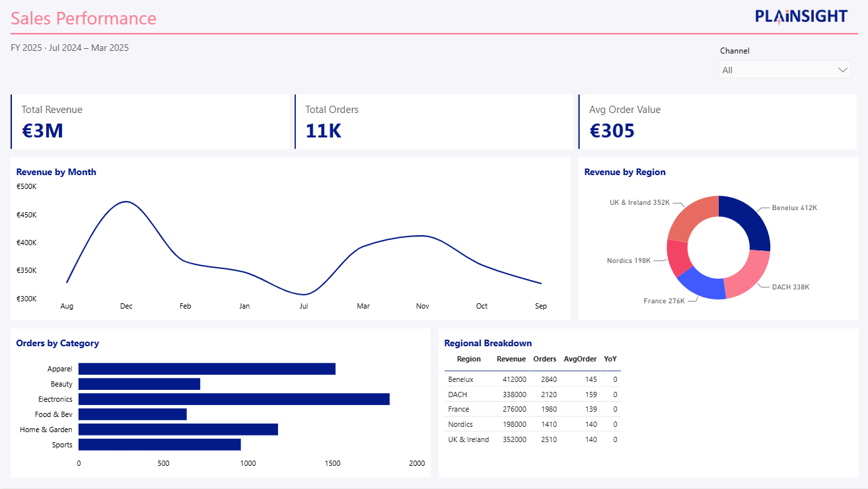Viewport: 868px width, 489px height.
Task: Click the Jul label on the month axis
Action: point(304,306)
